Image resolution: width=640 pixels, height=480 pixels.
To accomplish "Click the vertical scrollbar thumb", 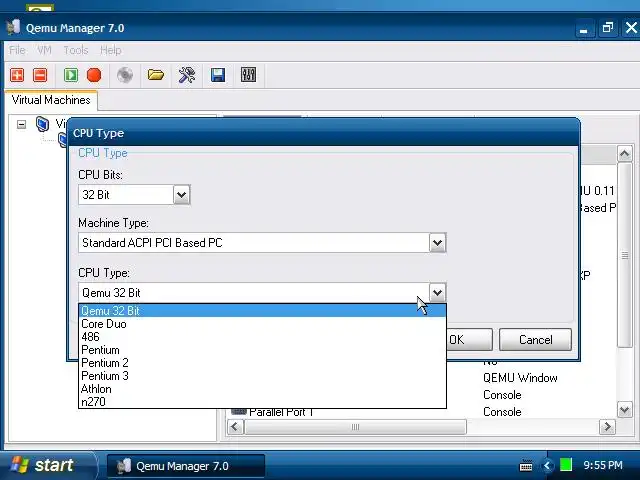I will (x=625, y=256).
